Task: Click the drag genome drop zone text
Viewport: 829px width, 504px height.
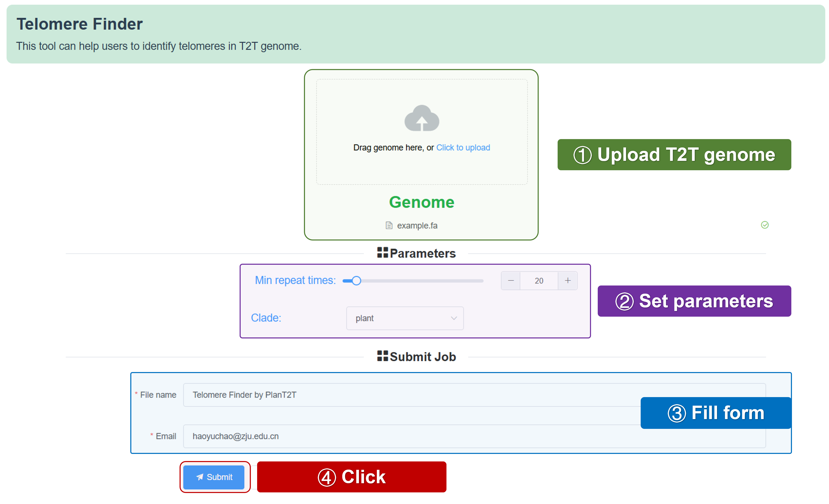Action: point(393,147)
